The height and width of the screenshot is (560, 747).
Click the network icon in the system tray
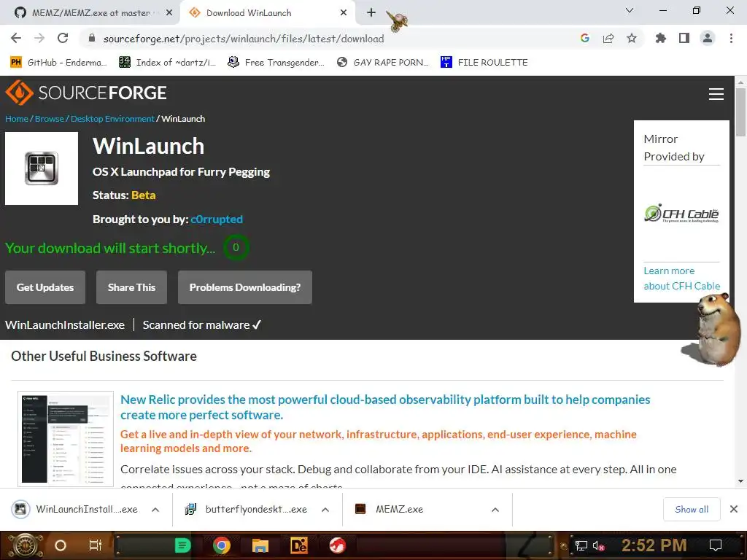pos(581,545)
